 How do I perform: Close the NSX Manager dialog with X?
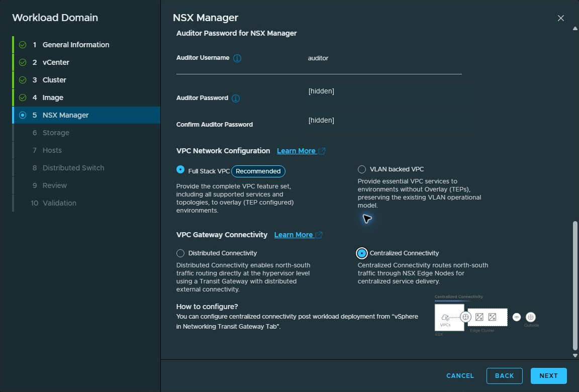pos(560,18)
